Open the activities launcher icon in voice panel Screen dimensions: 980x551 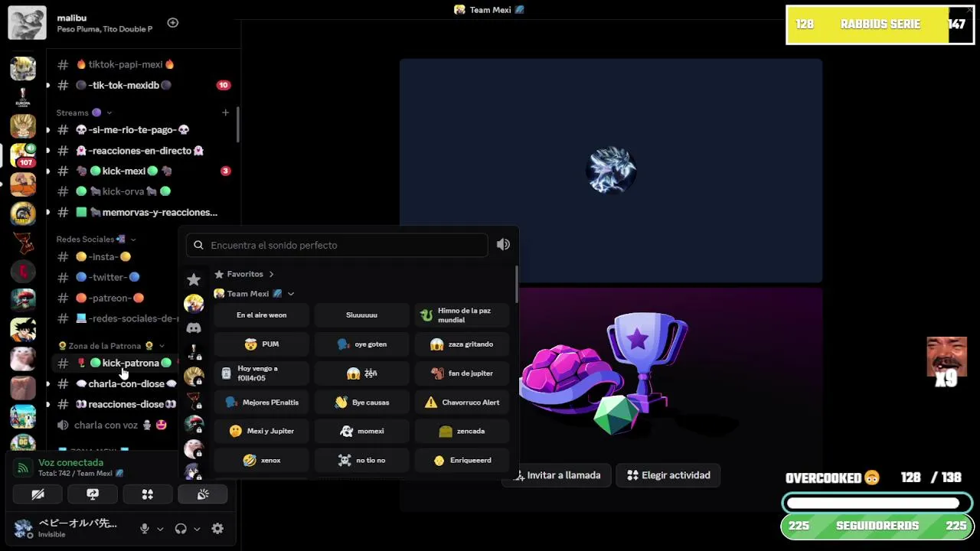[148, 494]
